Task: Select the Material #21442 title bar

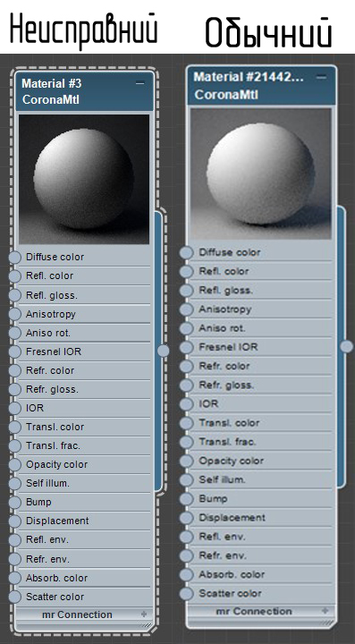Action: [261, 86]
